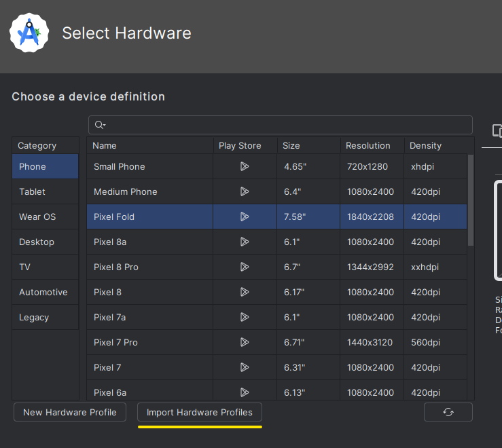Select the TV category
502x448 pixels.
[45, 267]
